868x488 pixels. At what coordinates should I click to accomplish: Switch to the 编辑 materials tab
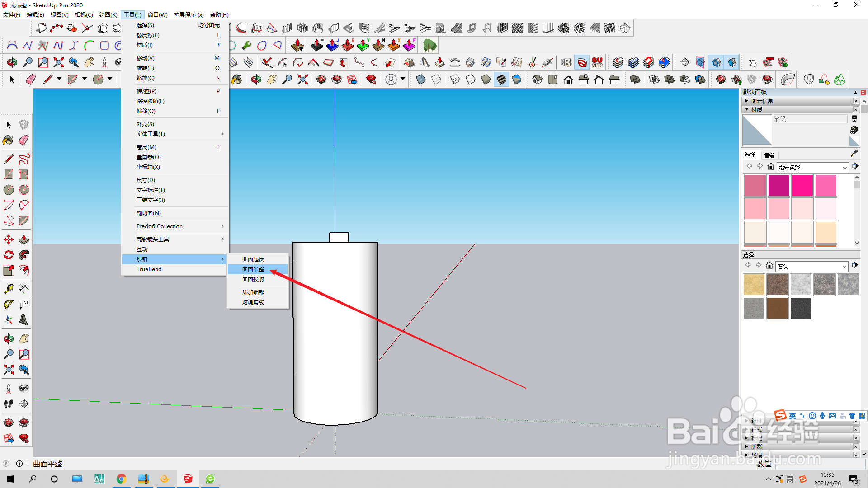769,155
